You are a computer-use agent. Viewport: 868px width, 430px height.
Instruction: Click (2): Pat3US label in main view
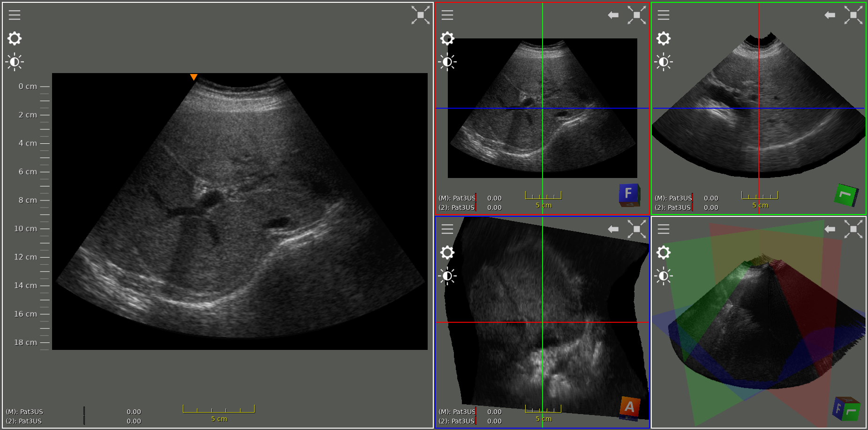[24, 421]
